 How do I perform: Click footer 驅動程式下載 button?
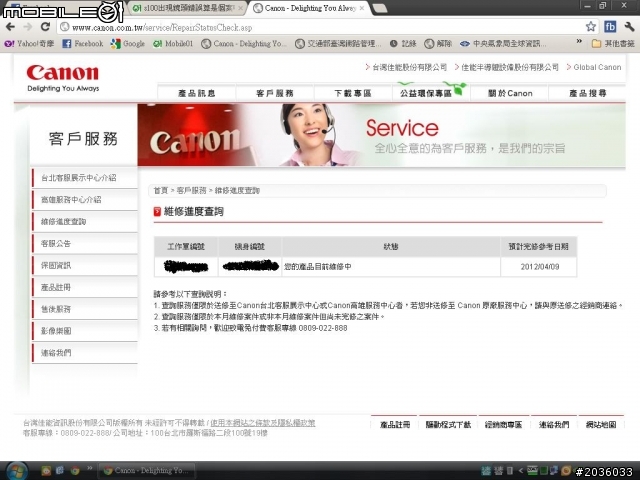pyautogui.click(x=448, y=424)
